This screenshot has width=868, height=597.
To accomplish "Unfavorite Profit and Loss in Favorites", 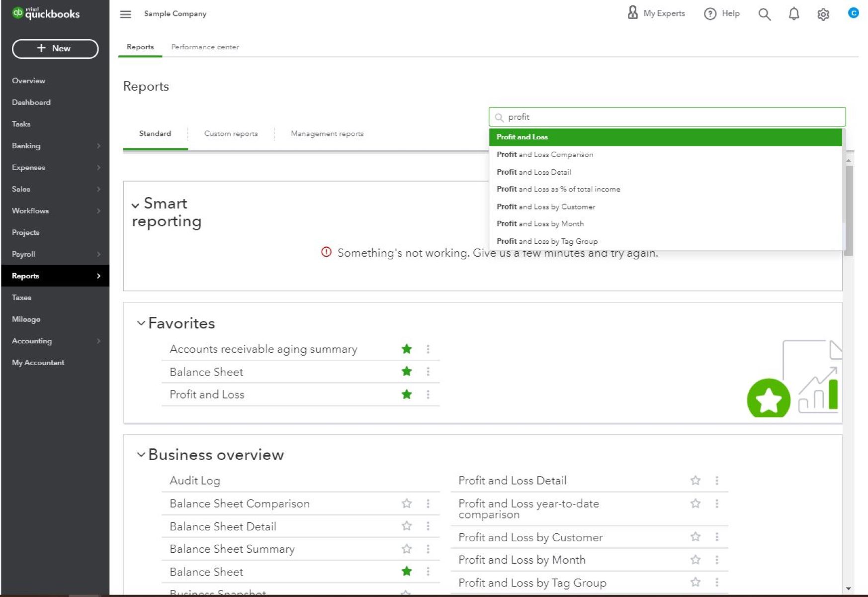I will point(406,394).
